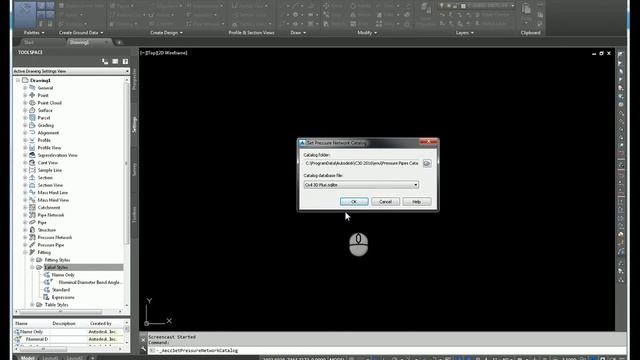Select Nominal Diameter Bend Angle label style
Image resolution: width=640 pixels, height=360 pixels.
click(x=89, y=282)
